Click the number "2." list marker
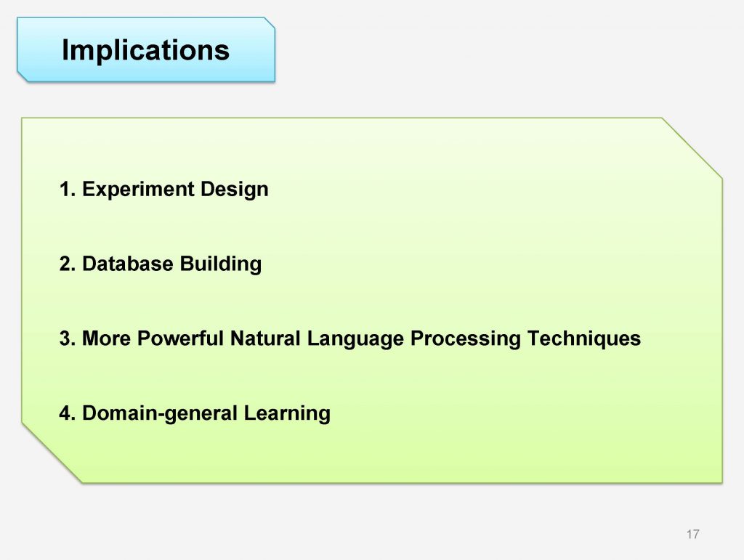The image size is (744, 560). pos(68,264)
